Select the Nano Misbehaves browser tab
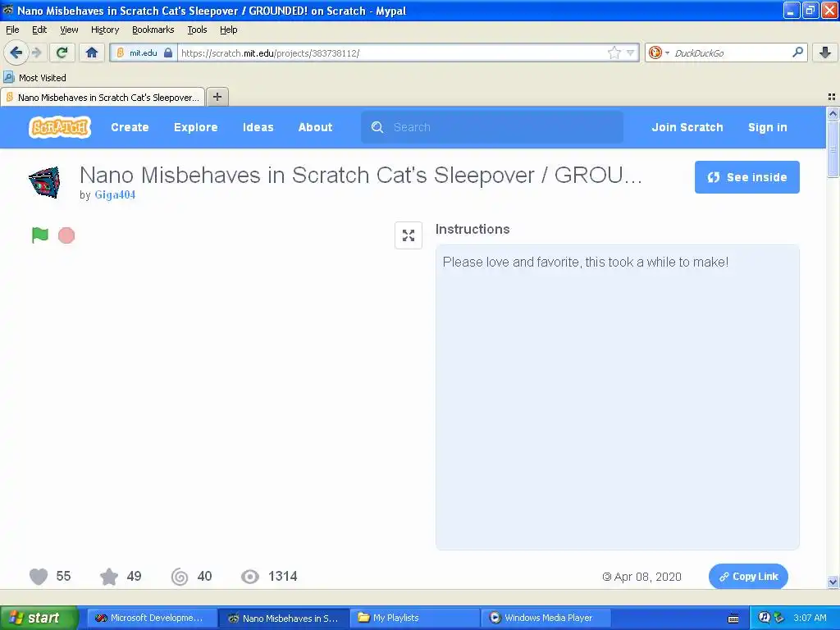 pos(103,97)
